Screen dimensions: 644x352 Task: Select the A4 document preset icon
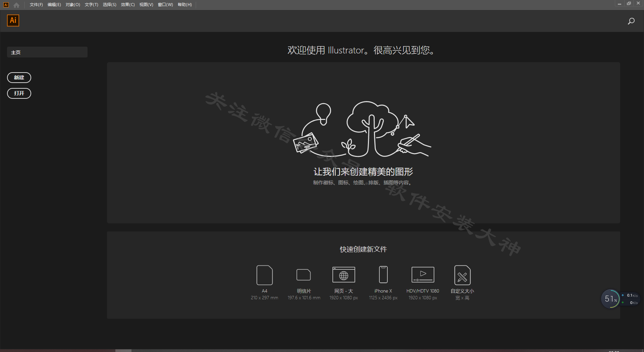coord(264,275)
